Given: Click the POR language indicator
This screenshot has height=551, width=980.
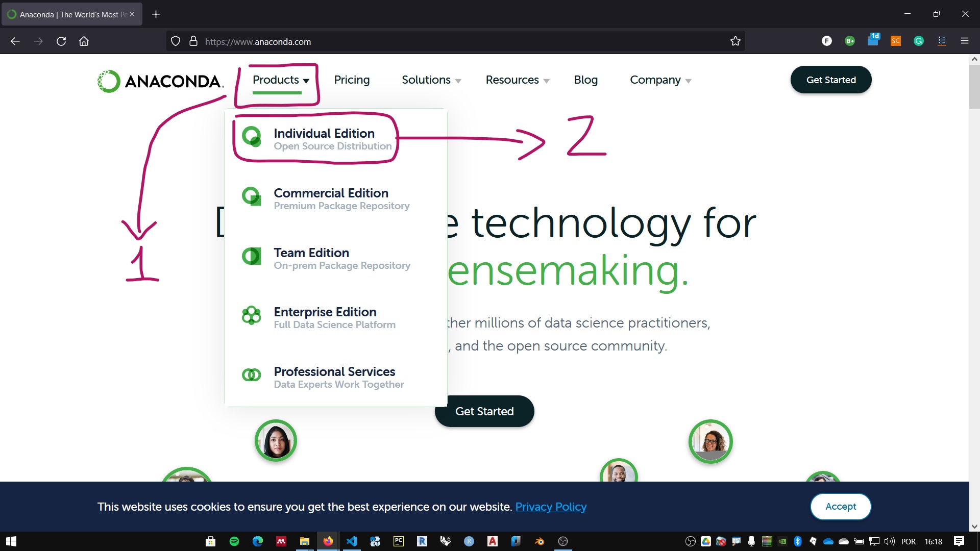Looking at the screenshot, I should point(909,541).
